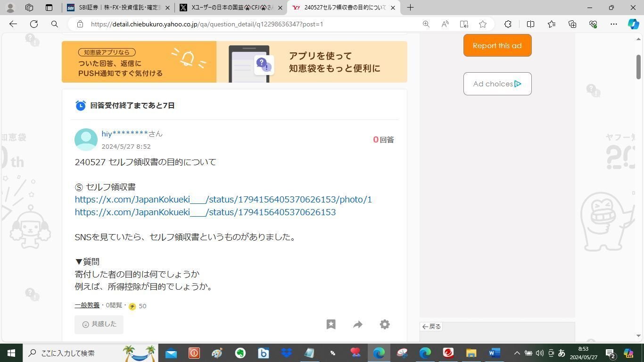Share the question using the arrow icon
This screenshot has width=644, height=362.
click(357, 324)
